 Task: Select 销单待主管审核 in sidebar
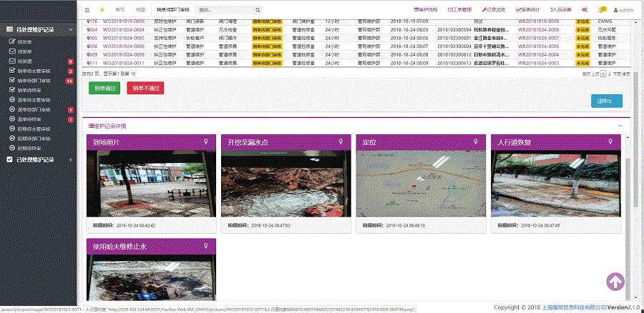34,71
